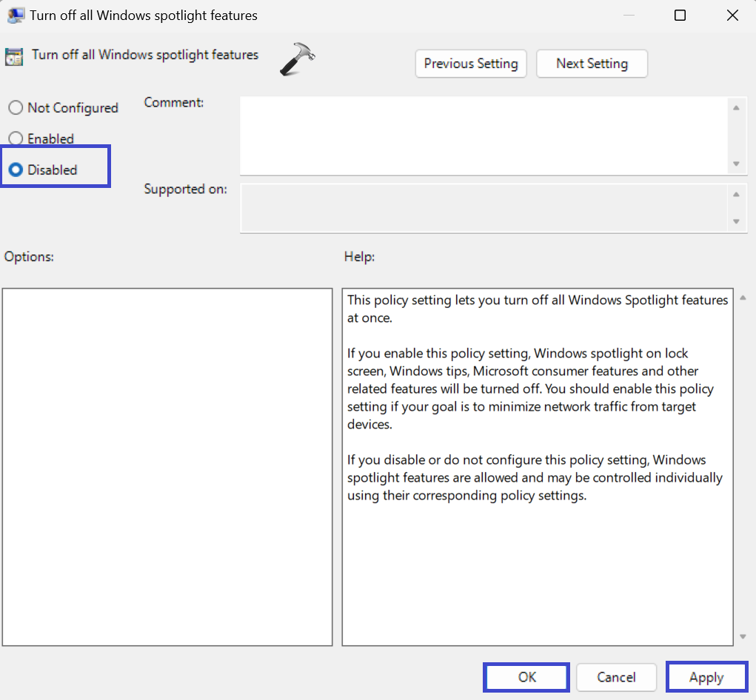The image size is (756, 700).
Task: Click inside the empty Options panel
Action: click(167, 466)
